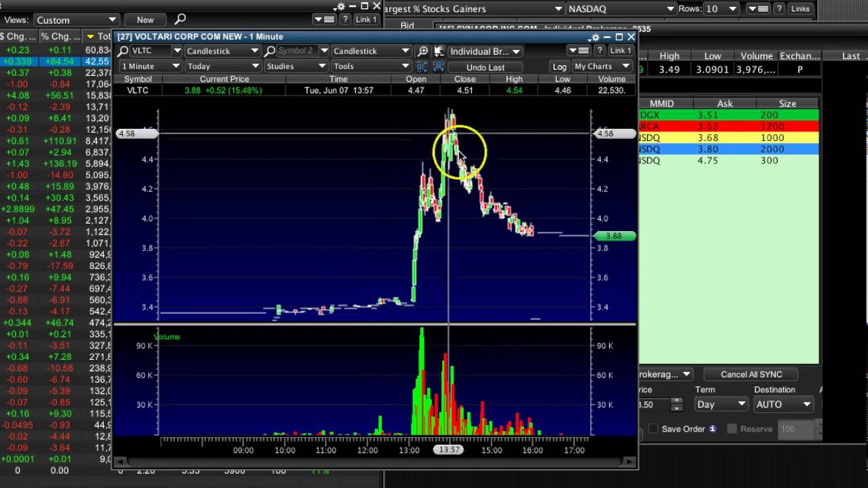Open the Today time range dropdown
The height and width of the screenshot is (488, 868).
pos(222,66)
